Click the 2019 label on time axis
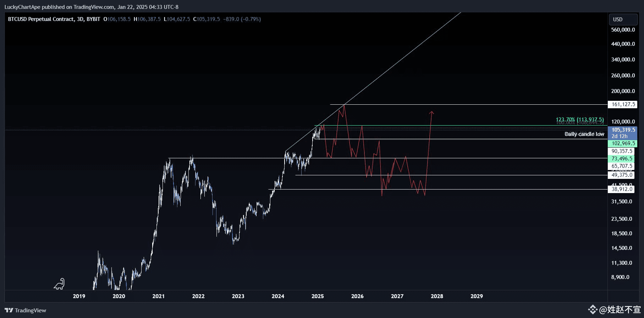The height and width of the screenshot is (318, 644). pos(79,296)
